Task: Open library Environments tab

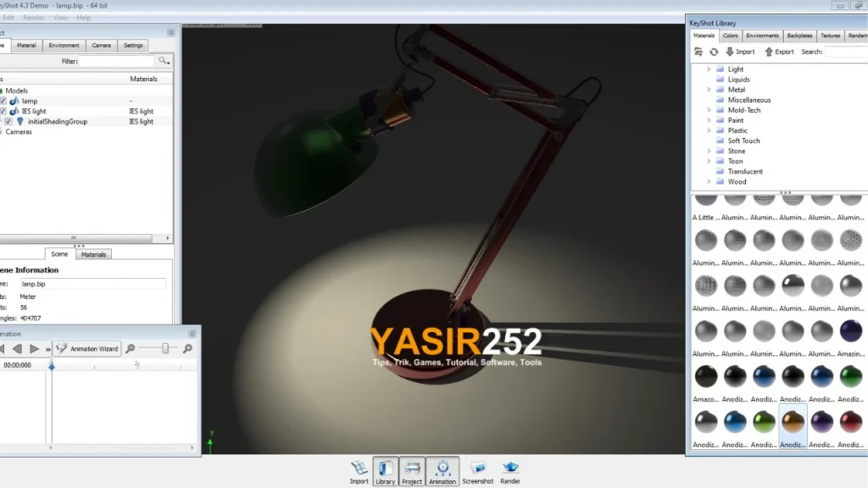Action: pyautogui.click(x=762, y=36)
